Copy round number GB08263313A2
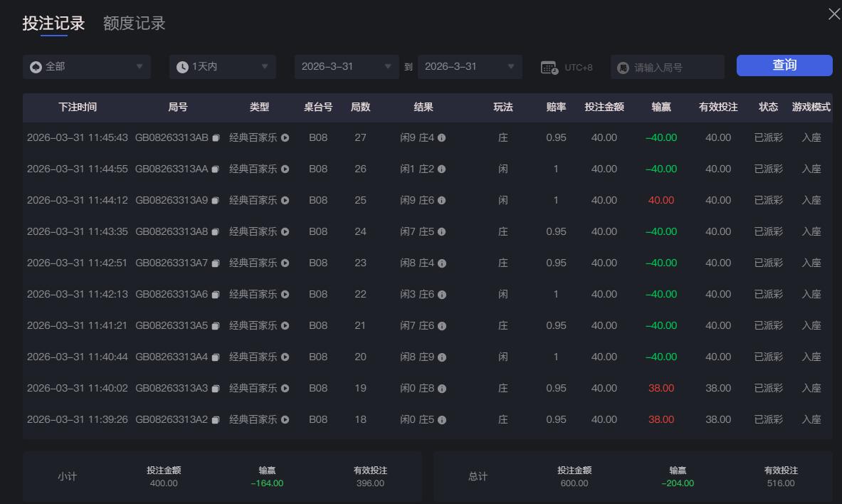 (216, 419)
